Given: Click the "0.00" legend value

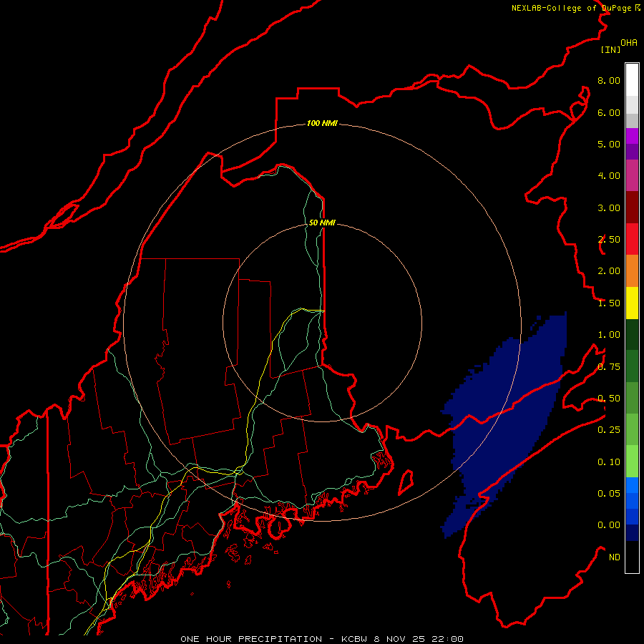Looking at the screenshot, I should click(x=609, y=525).
